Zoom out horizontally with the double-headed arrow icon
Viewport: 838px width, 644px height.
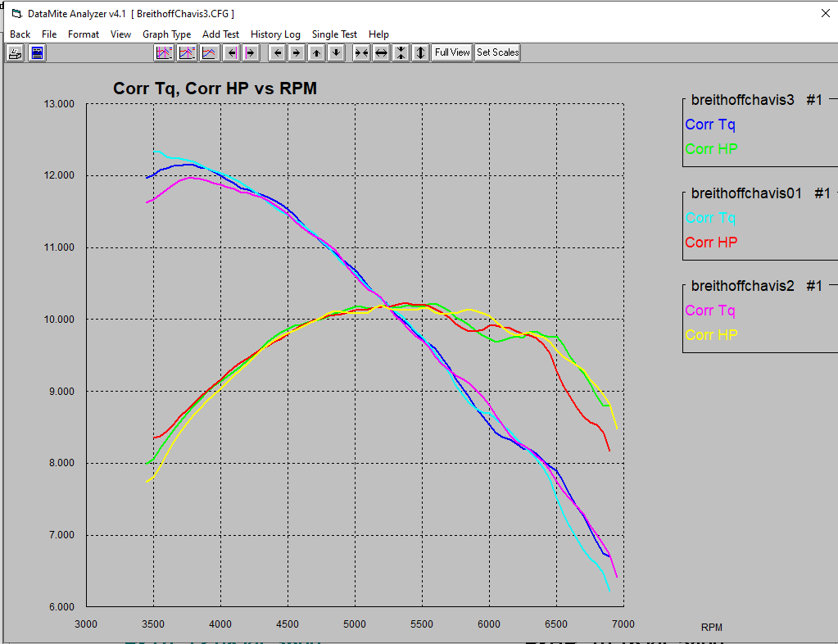pos(380,52)
